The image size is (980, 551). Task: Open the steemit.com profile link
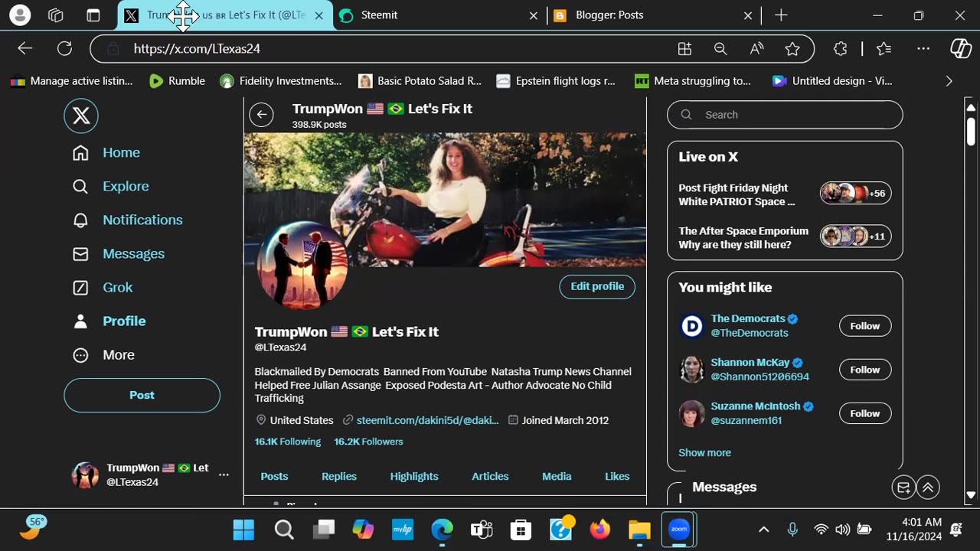427,420
